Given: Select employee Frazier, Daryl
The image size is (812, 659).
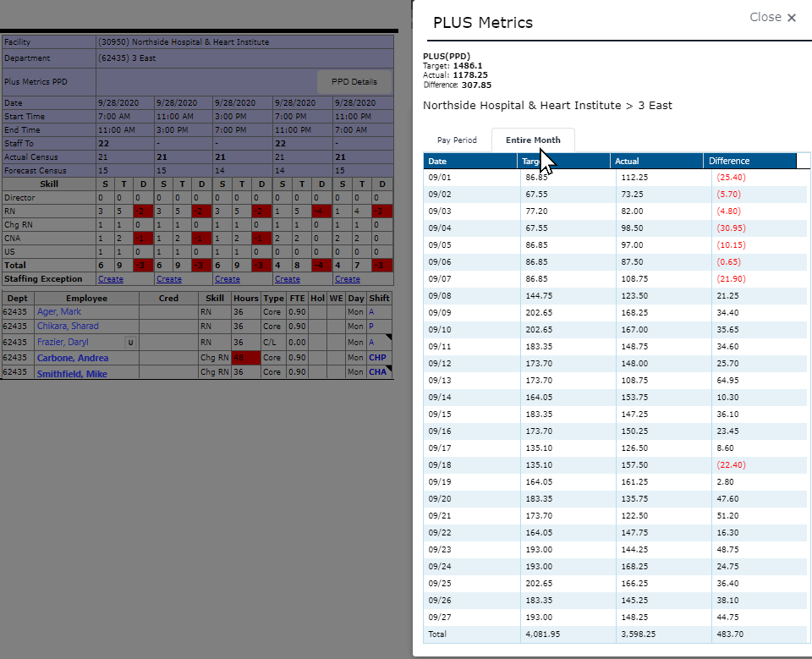Looking at the screenshot, I should (x=63, y=343).
